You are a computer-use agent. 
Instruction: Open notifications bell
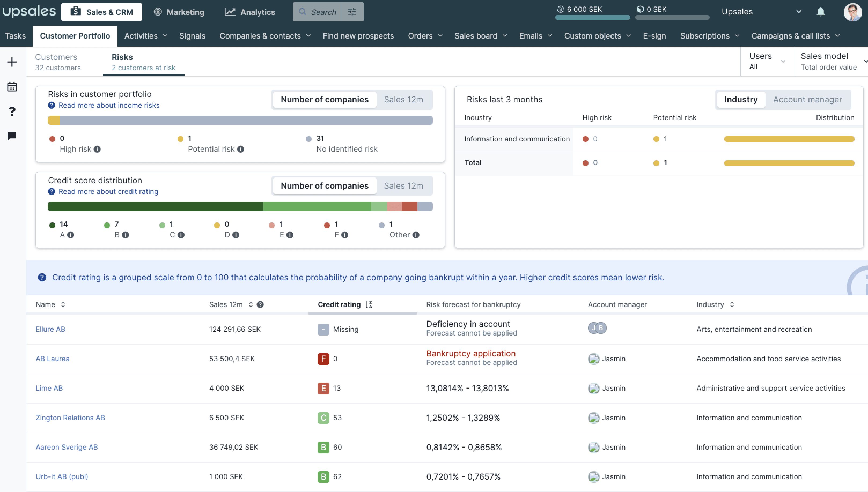[x=821, y=12]
